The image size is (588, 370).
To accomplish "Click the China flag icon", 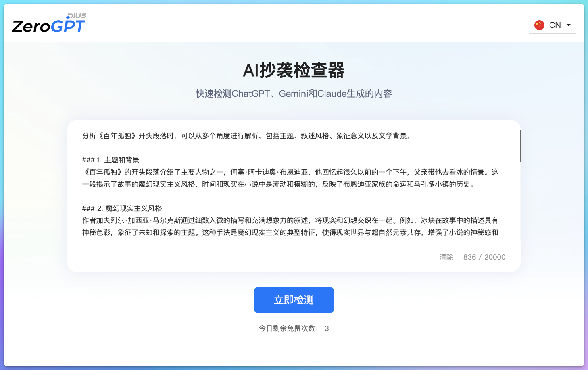I will [539, 25].
